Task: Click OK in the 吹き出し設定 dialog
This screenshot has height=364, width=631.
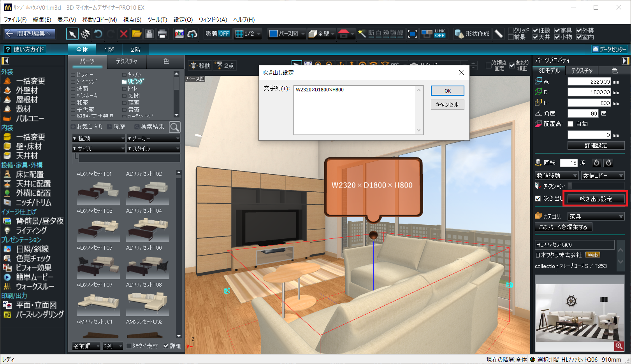Action: (x=447, y=91)
